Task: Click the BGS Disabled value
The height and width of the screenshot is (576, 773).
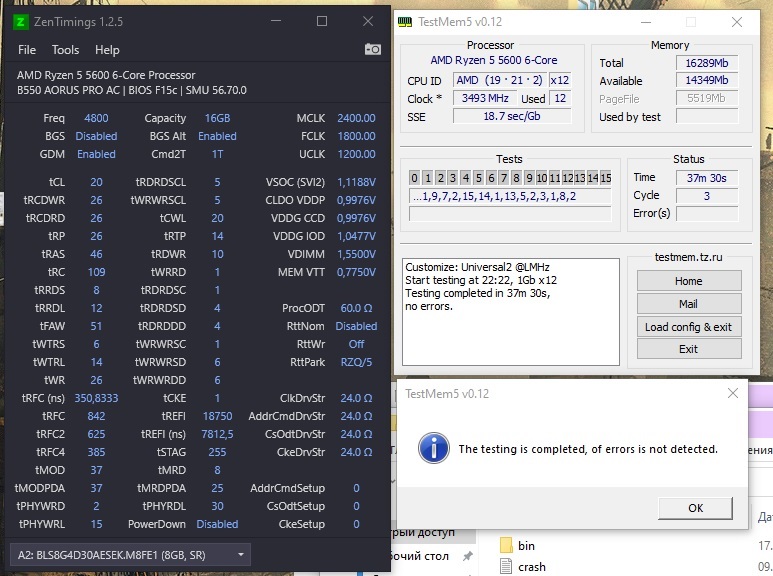Action: (x=96, y=136)
